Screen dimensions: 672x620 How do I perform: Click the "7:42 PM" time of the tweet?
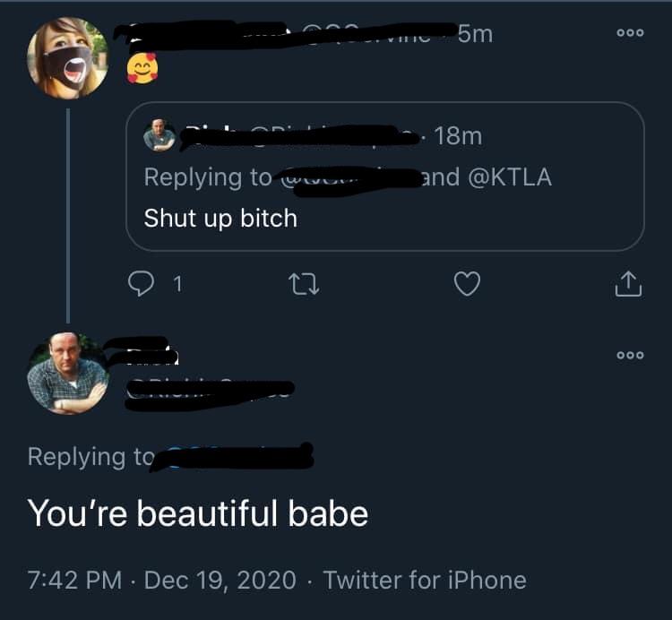coord(73,580)
